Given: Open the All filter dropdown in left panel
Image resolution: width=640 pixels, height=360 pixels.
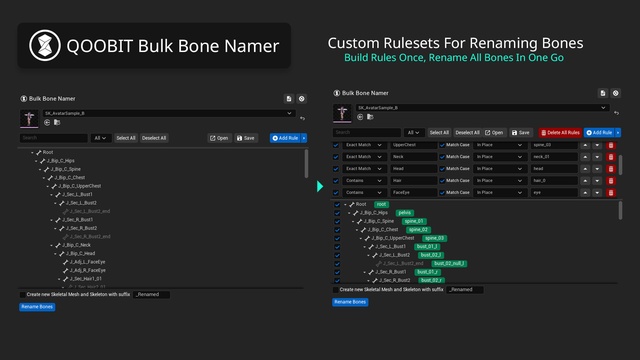Looking at the screenshot, I should tap(100, 138).
